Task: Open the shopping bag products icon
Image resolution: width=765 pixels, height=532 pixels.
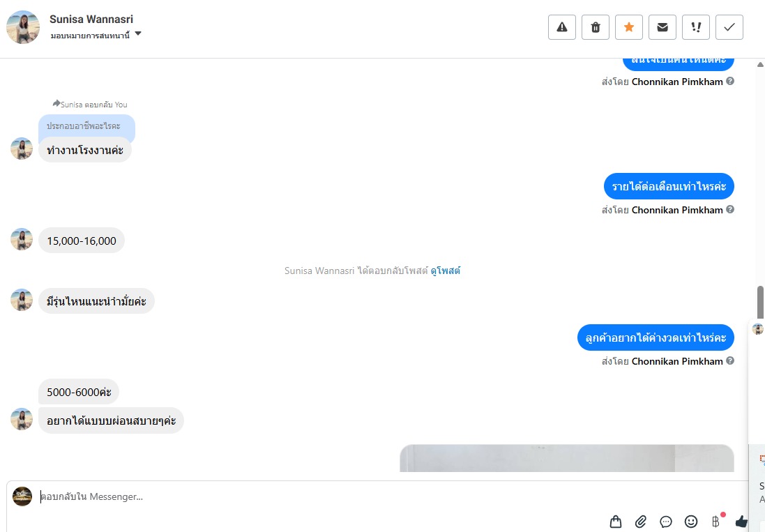Action: [616, 522]
